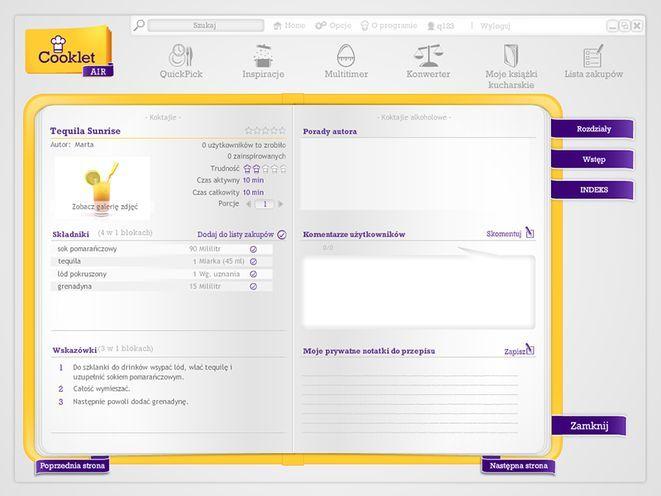The width and height of the screenshot is (661, 496).
Task: Open Opcje settings
Action: (333, 26)
